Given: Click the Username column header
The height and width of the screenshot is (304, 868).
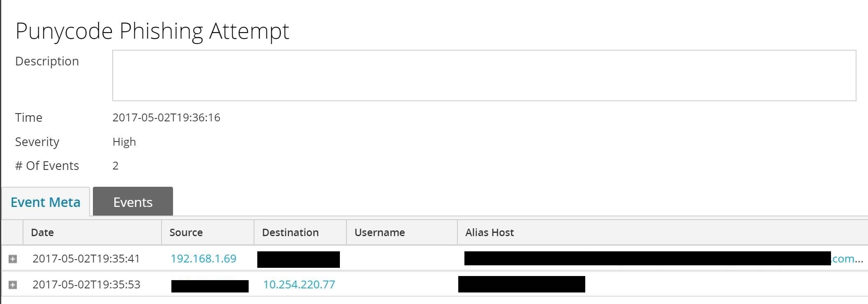Looking at the screenshot, I should [x=379, y=232].
